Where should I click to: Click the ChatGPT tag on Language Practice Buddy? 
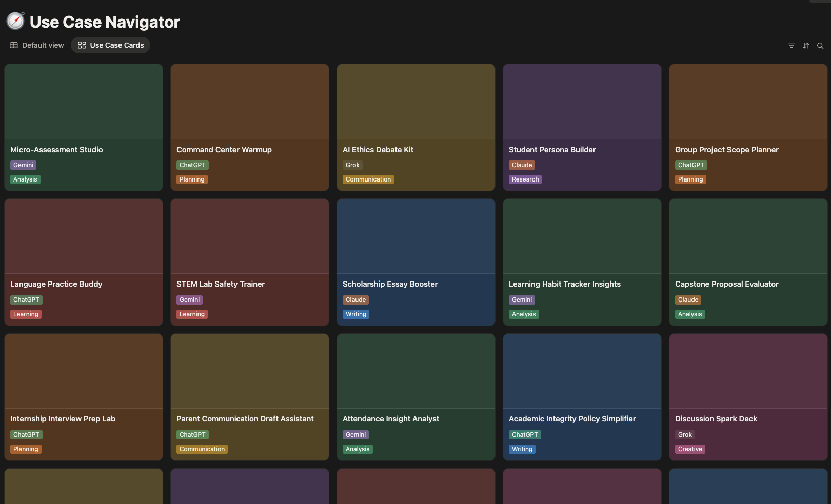point(26,299)
